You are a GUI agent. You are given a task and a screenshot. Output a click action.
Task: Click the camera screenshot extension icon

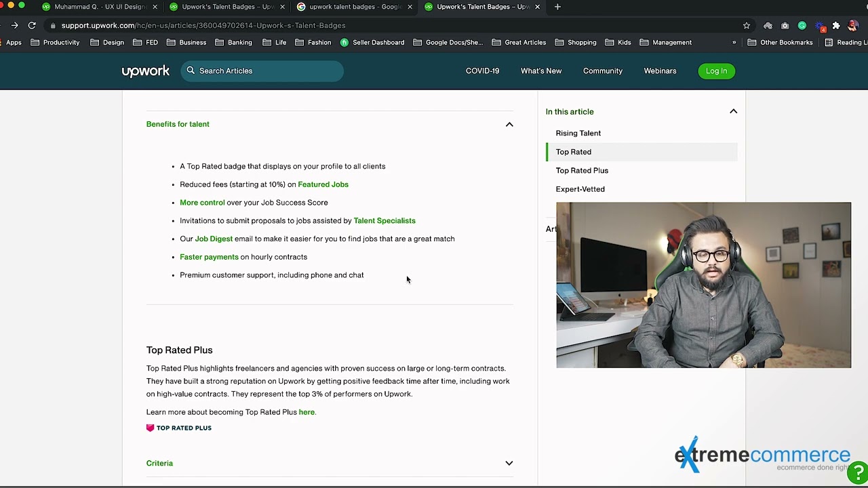785,26
